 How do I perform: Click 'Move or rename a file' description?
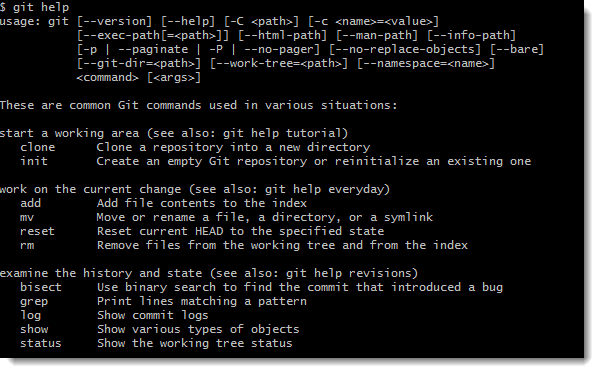(x=265, y=217)
